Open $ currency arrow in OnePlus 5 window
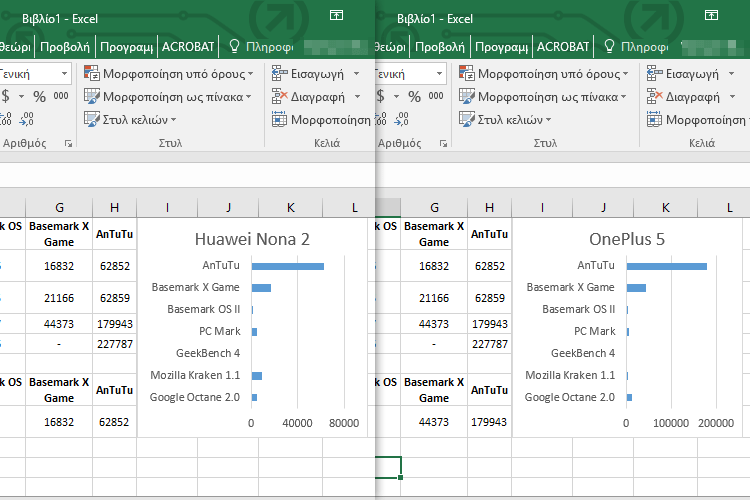This screenshot has width=750, height=500. [397, 97]
